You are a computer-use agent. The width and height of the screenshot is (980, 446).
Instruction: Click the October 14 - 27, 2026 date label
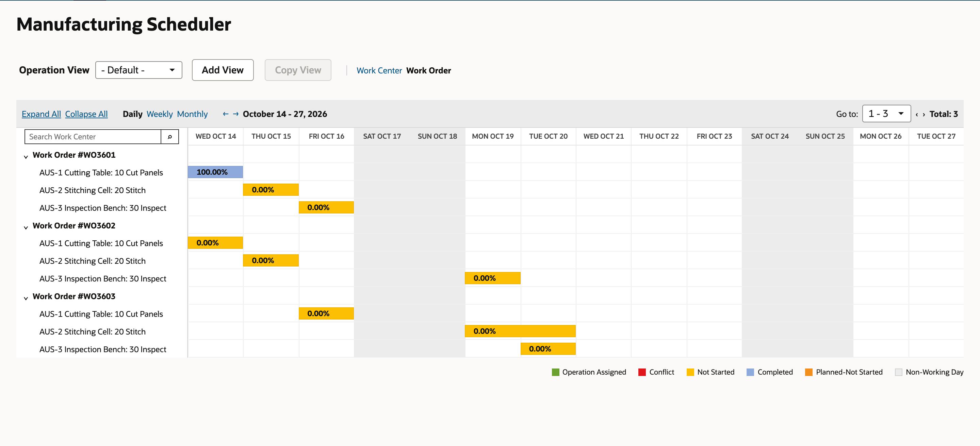point(285,114)
